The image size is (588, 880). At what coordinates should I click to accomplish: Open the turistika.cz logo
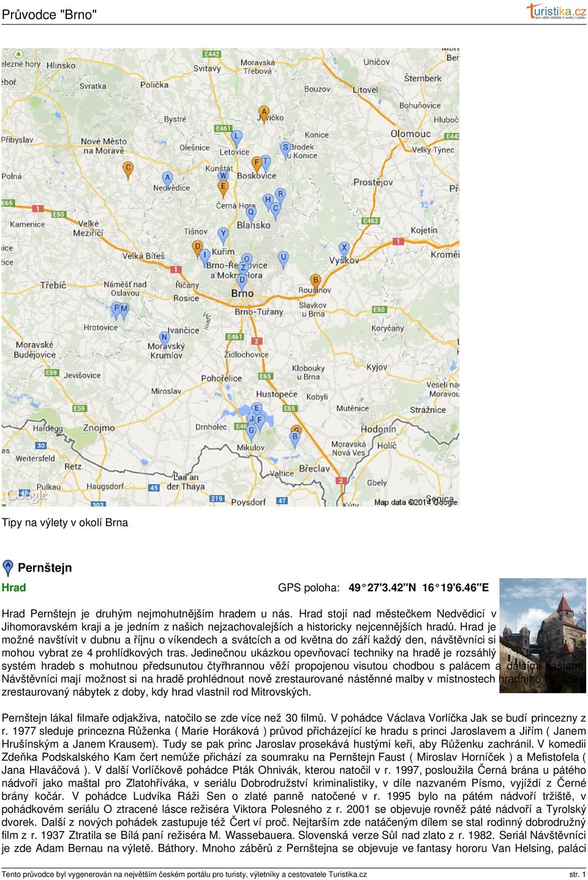coord(556,11)
